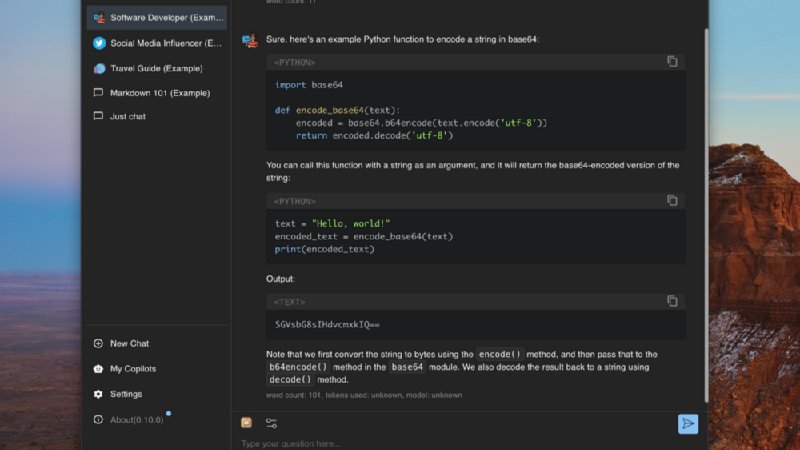The width and height of the screenshot is (800, 450).
Task: Click the chat bubble icon beside Just chat
Action: (x=98, y=116)
